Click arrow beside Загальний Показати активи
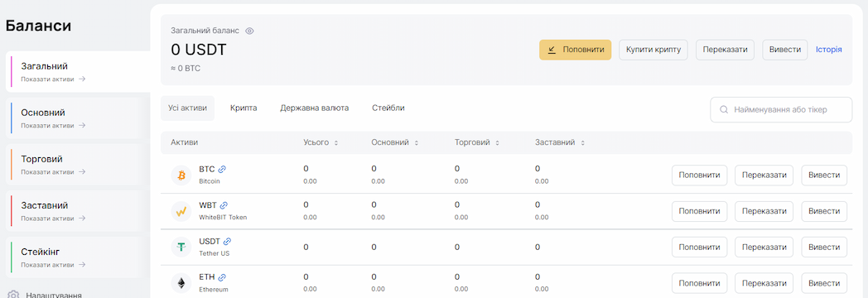 (x=82, y=79)
